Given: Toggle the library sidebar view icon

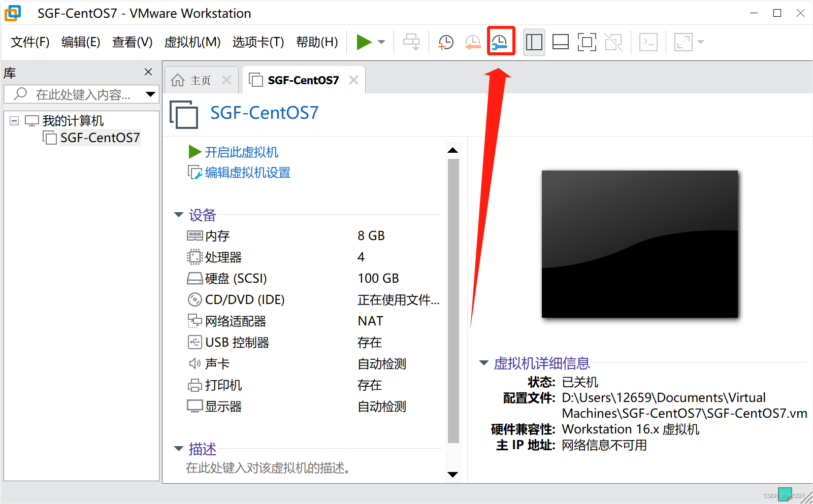Looking at the screenshot, I should pyautogui.click(x=534, y=42).
